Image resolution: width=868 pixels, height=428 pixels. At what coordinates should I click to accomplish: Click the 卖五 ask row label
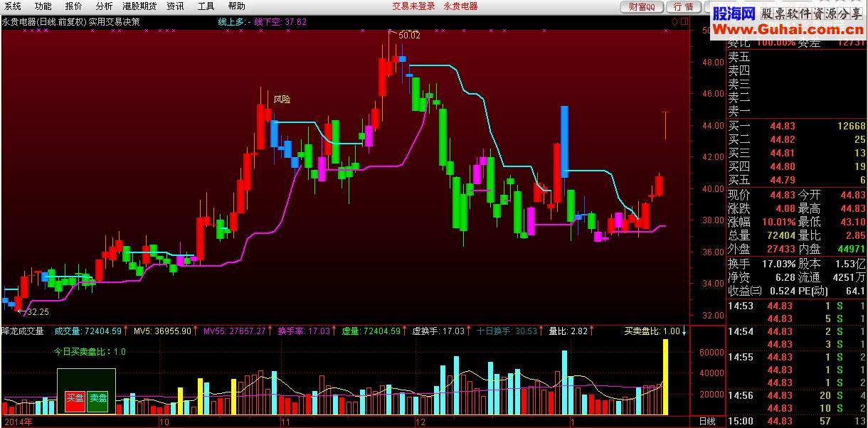[739, 58]
